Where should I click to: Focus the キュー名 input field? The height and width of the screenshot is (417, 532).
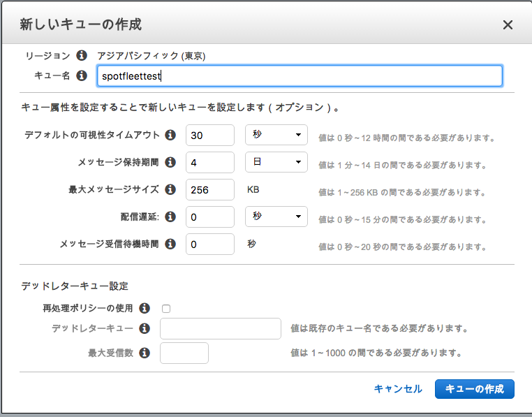pos(300,75)
